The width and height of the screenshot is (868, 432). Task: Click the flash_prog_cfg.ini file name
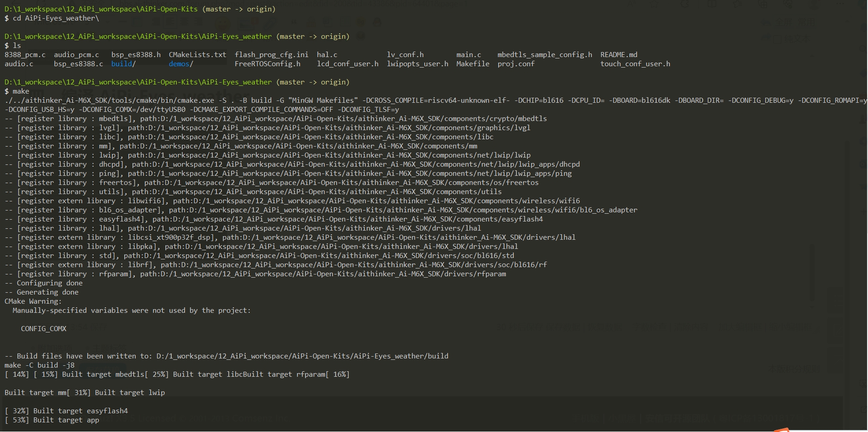point(272,55)
